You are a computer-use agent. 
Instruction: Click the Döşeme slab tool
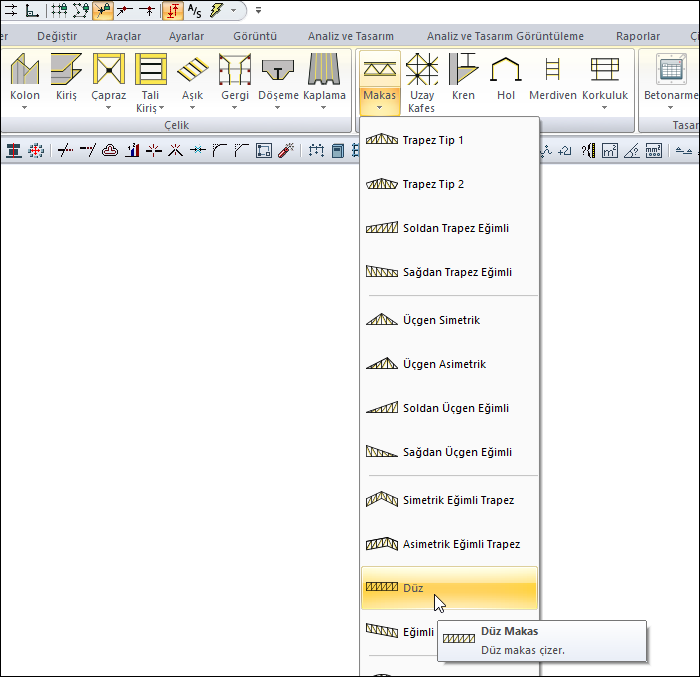(x=279, y=70)
